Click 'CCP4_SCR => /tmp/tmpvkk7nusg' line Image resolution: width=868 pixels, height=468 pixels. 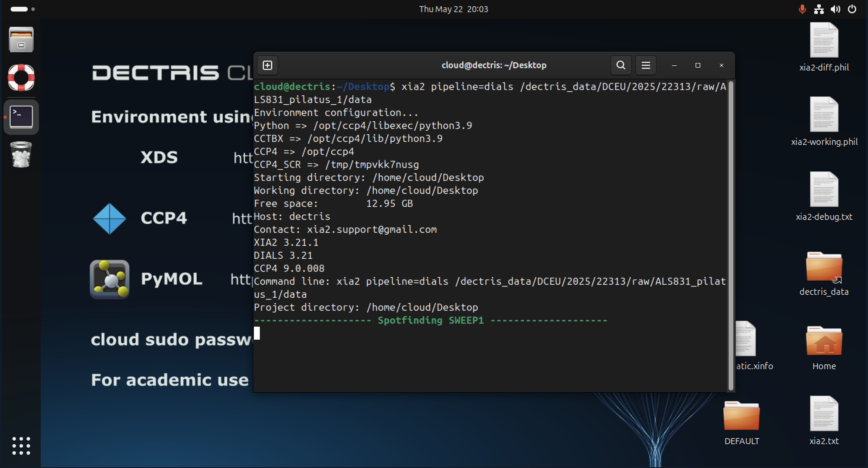pos(336,165)
